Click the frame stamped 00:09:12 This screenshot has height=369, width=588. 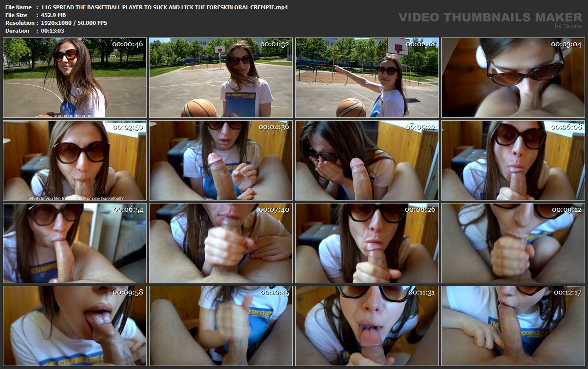pos(513,243)
